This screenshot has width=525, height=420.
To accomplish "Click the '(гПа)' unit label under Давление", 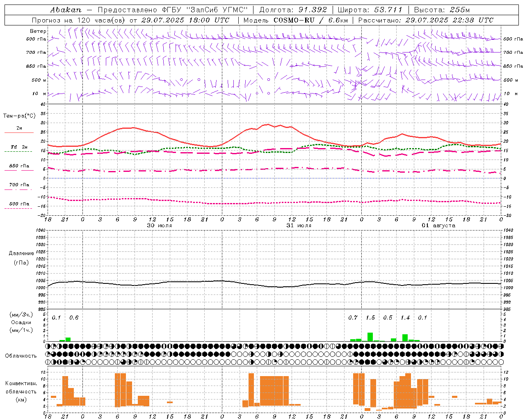I will point(21,262).
